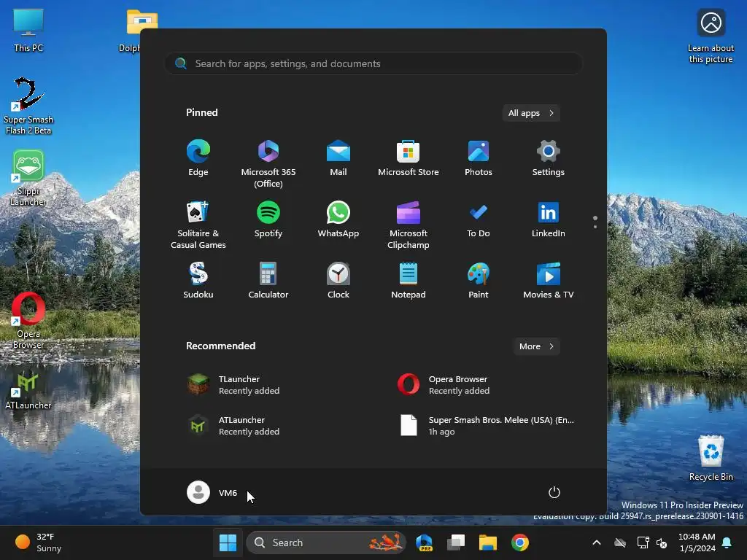This screenshot has height=560, width=747.
Task: Expand More recommended items
Action: point(536,346)
